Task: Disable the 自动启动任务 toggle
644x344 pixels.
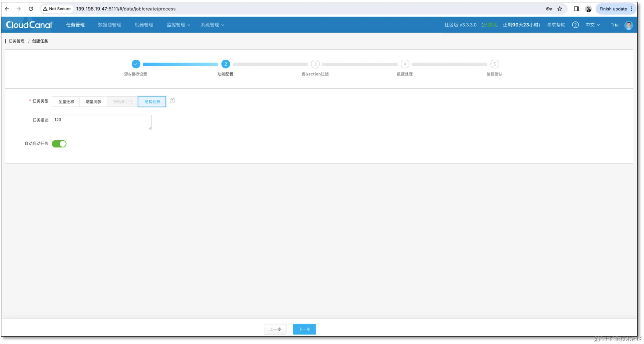Action: [59, 144]
